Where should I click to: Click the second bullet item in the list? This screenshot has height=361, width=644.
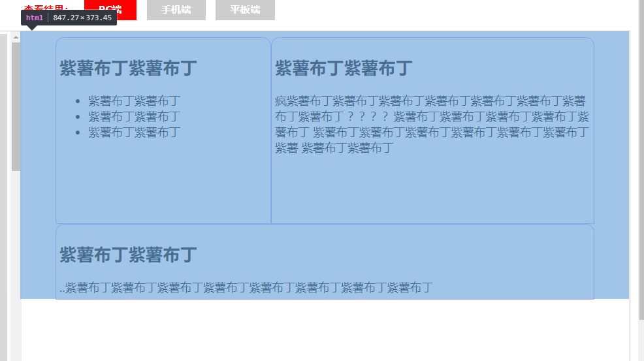click(x=134, y=117)
